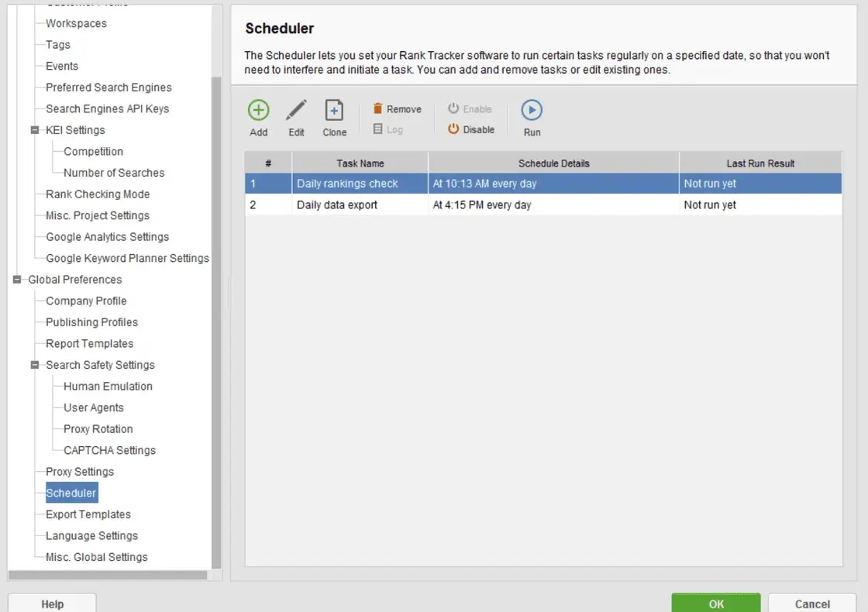Clone the selected scheduled task

coord(334,118)
